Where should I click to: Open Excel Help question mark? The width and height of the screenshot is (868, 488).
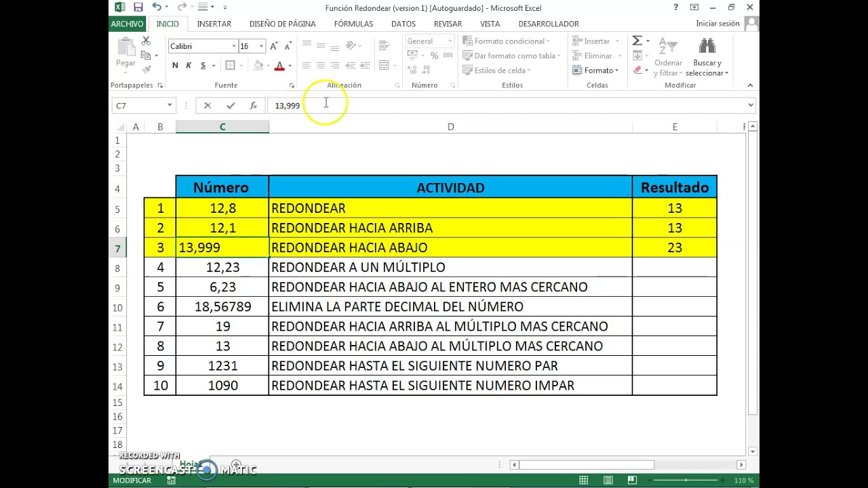click(676, 7)
